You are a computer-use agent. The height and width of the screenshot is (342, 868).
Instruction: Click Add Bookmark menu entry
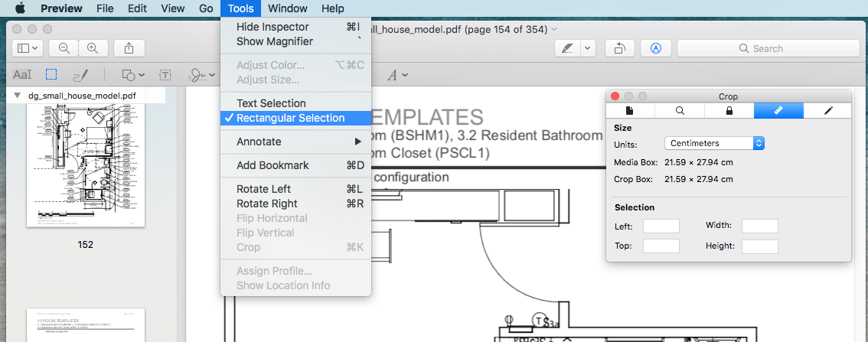pyautogui.click(x=272, y=165)
